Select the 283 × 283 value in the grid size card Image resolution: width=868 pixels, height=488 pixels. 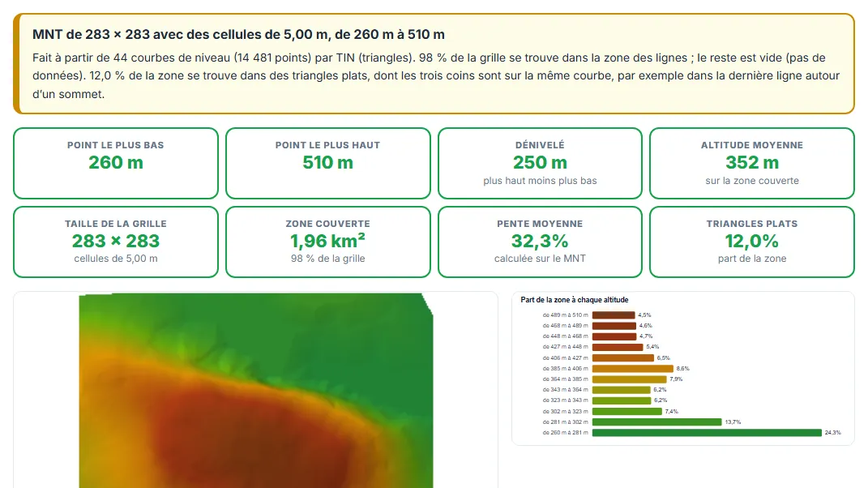click(x=116, y=242)
